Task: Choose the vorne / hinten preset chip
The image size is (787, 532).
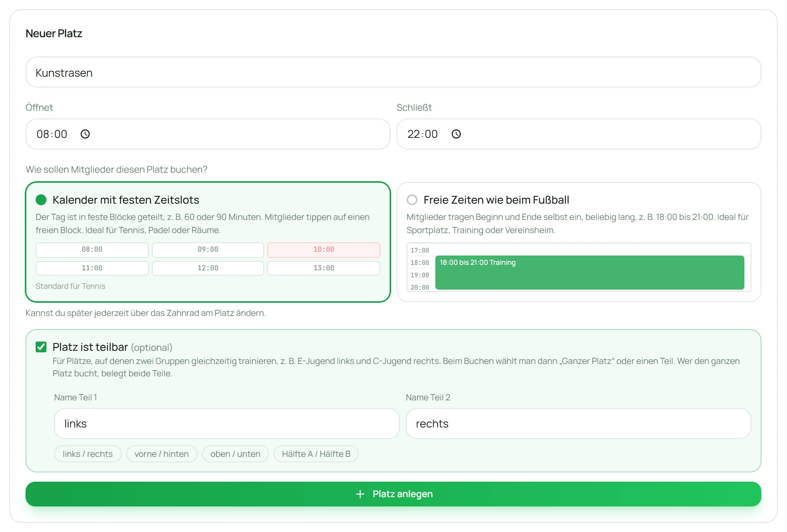Action: pyautogui.click(x=162, y=454)
